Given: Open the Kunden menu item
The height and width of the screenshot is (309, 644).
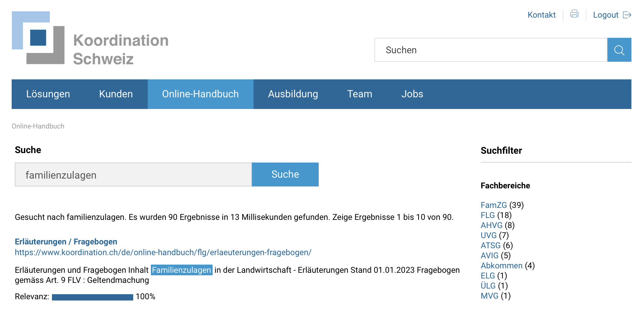Looking at the screenshot, I should click(x=116, y=94).
